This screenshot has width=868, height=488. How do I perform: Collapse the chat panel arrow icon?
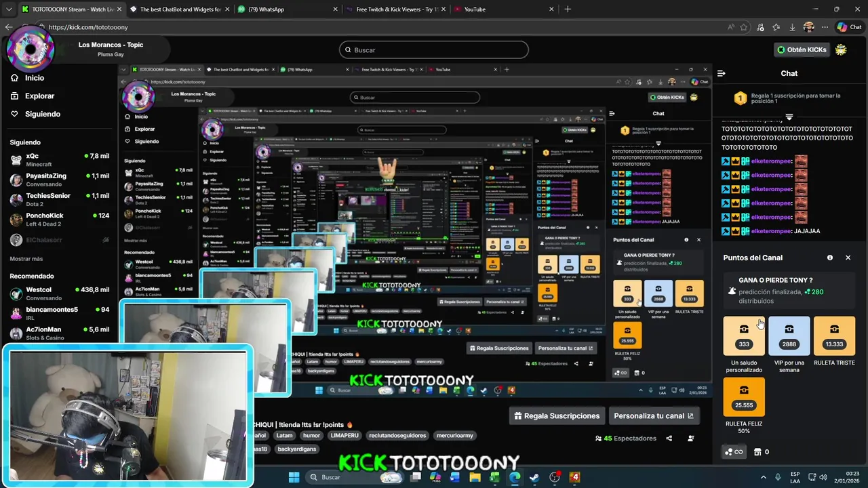(x=722, y=73)
